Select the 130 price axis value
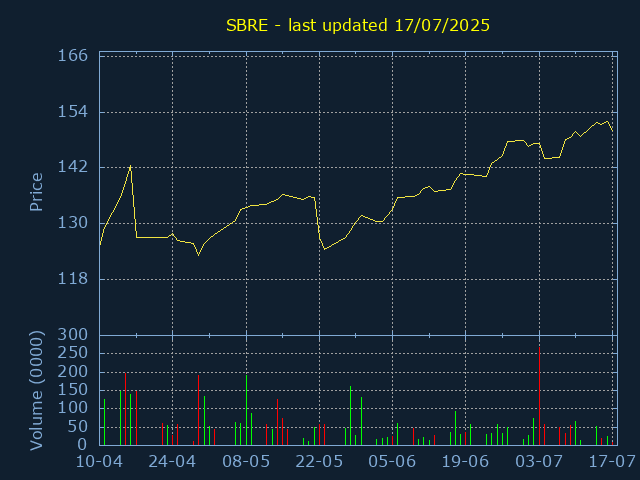640x480 pixels. pos(73,223)
